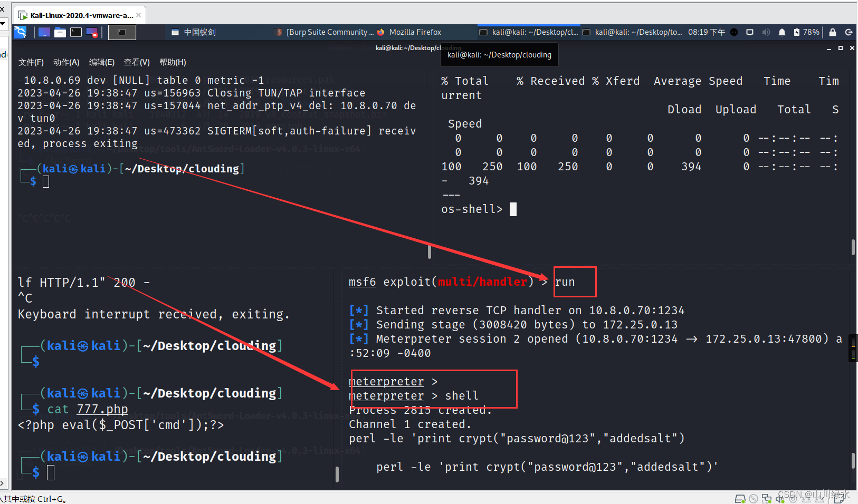Open the 动作(A) menu
The height and width of the screenshot is (504, 858).
click(66, 62)
